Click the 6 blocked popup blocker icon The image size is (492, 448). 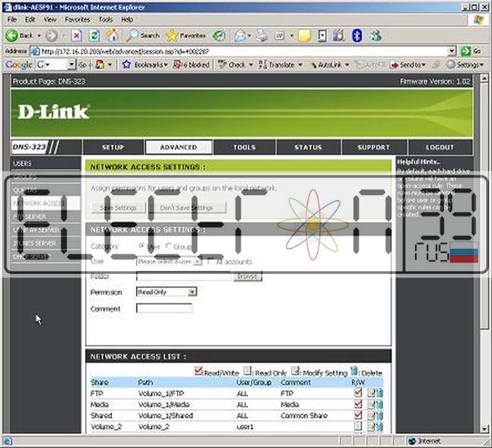pos(192,65)
